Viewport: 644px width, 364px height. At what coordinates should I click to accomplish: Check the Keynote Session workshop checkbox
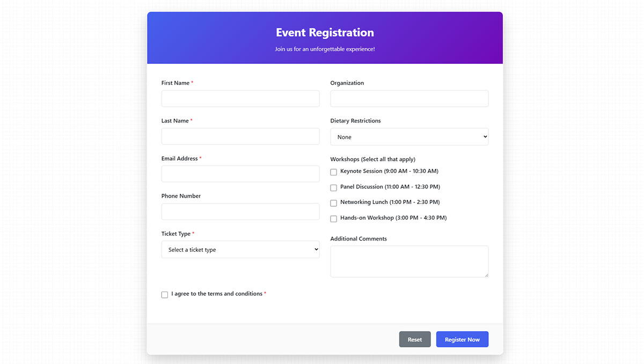(333, 172)
